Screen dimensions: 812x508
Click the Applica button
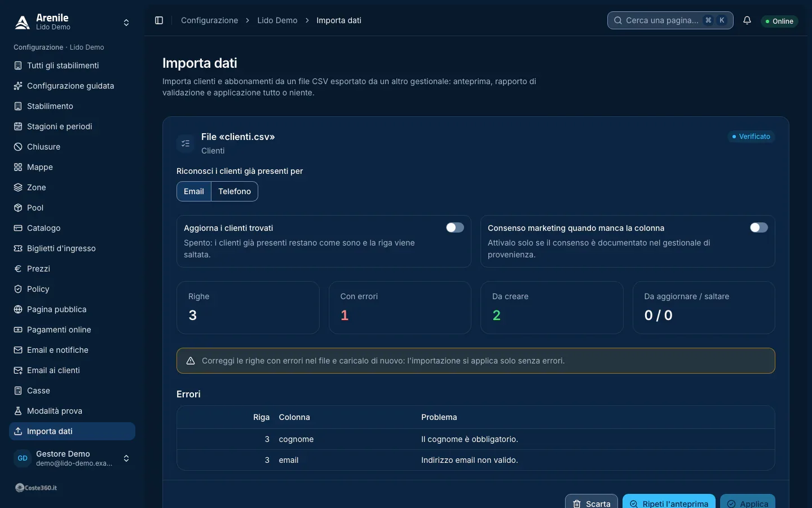pyautogui.click(x=748, y=501)
